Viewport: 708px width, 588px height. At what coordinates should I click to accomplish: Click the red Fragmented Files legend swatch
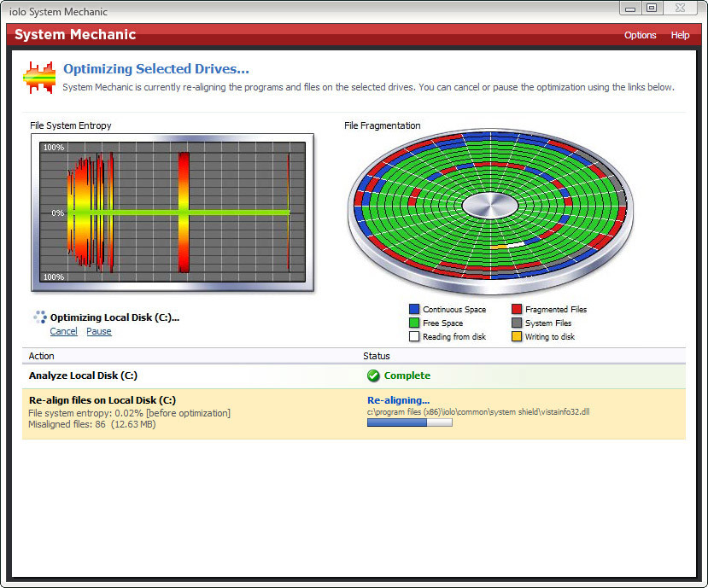click(x=517, y=309)
